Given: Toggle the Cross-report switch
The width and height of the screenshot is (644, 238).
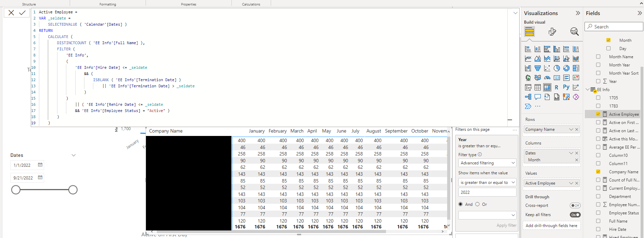Looking at the screenshot, I should tap(575, 205).
